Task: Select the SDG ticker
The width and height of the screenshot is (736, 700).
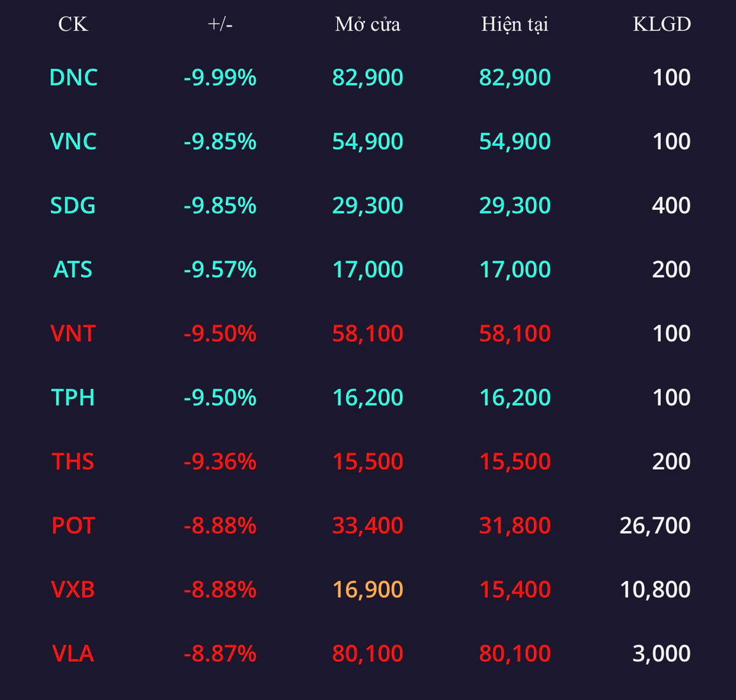Action: click(73, 206)
